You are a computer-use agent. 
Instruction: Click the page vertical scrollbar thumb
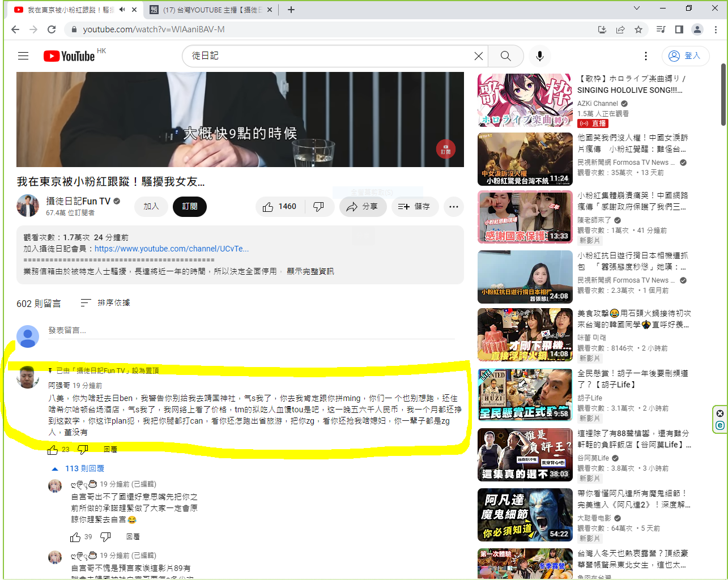pos(723,94)
